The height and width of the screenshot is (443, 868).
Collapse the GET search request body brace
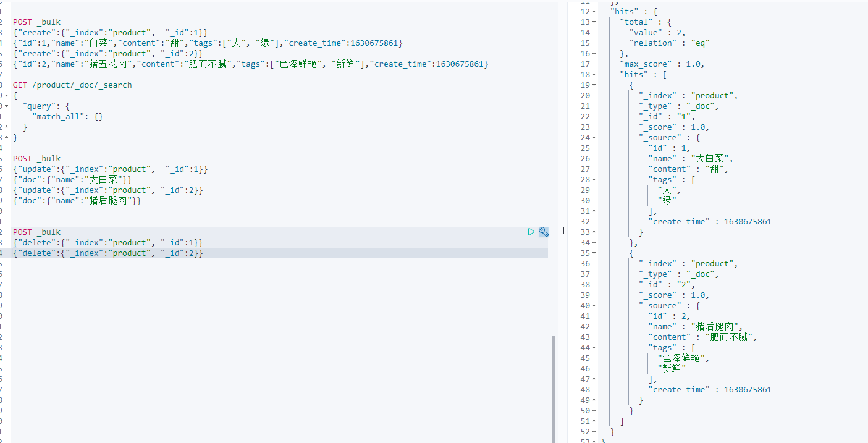(6, 95)
